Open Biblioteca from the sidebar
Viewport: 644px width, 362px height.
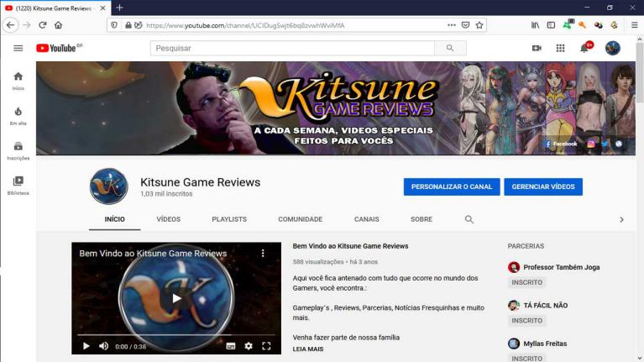coord(18,185)
